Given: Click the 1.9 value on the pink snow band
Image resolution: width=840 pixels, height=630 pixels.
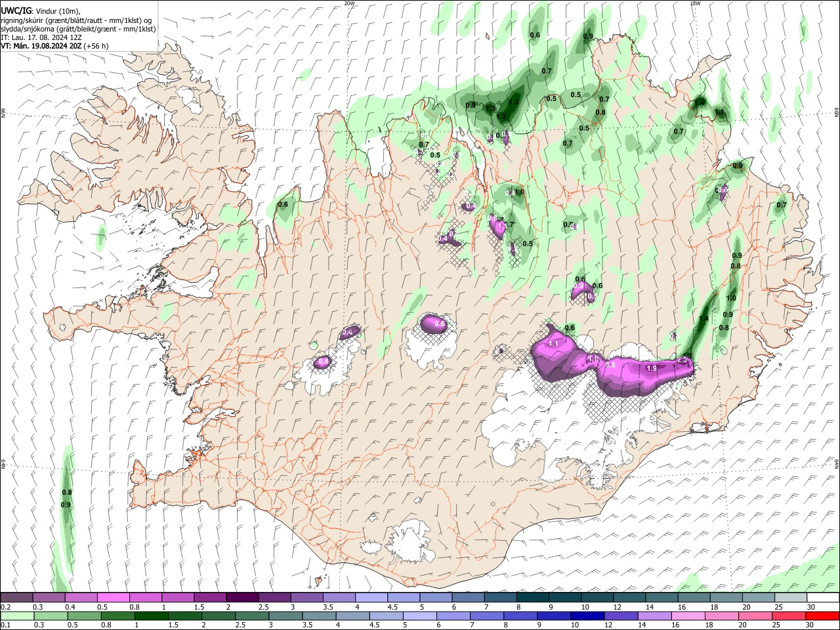Looking at the screenshot, I should click(652, 368).
